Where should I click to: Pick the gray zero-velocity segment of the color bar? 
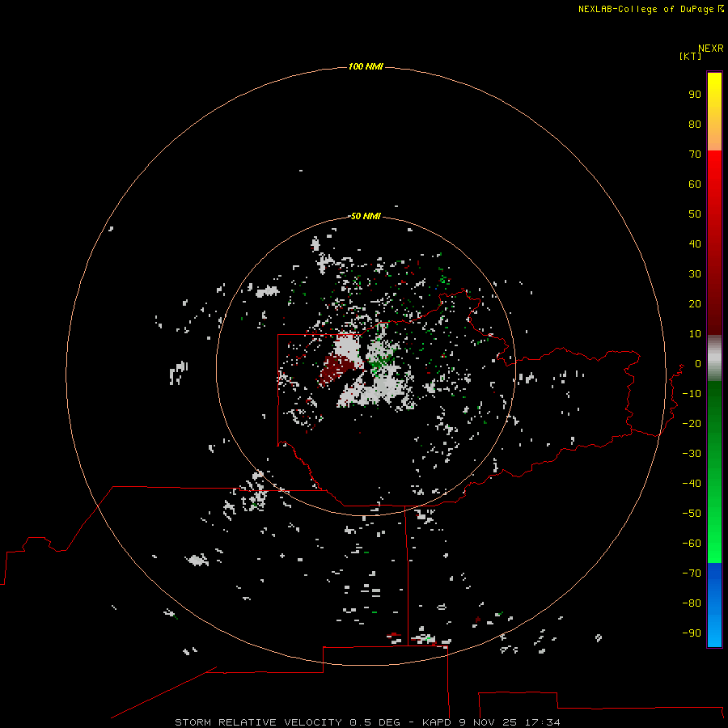click(714, 358)
